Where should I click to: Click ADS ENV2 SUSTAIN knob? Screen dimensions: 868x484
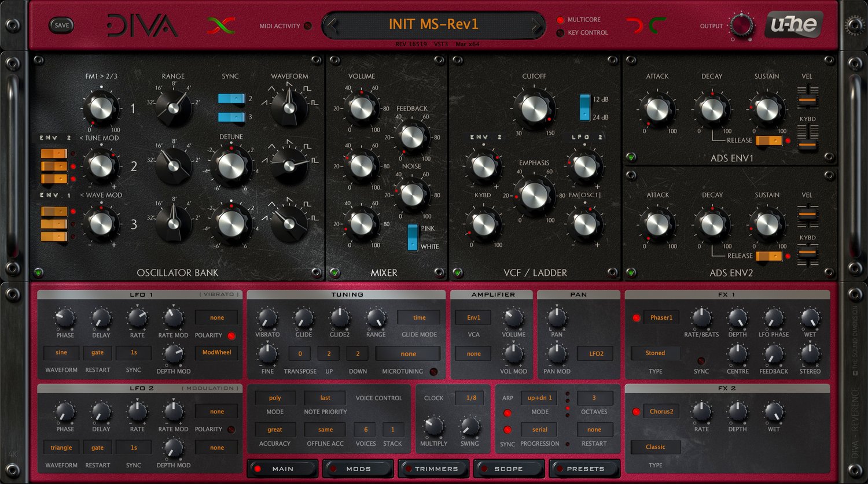pyautogui.click(x=767, y=224)
